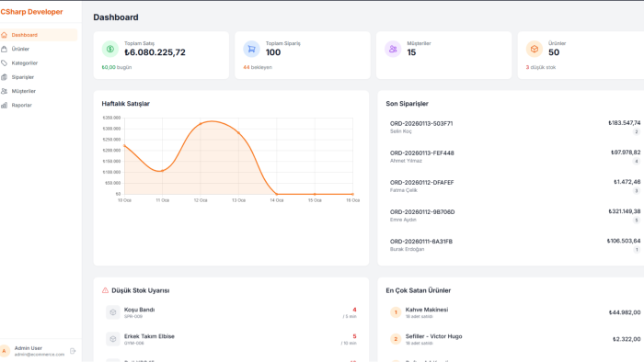The height and width of the screenshot is (362, 644).
Task: Open order ORD-20260112-9B706D
Action: coord(422,212)
